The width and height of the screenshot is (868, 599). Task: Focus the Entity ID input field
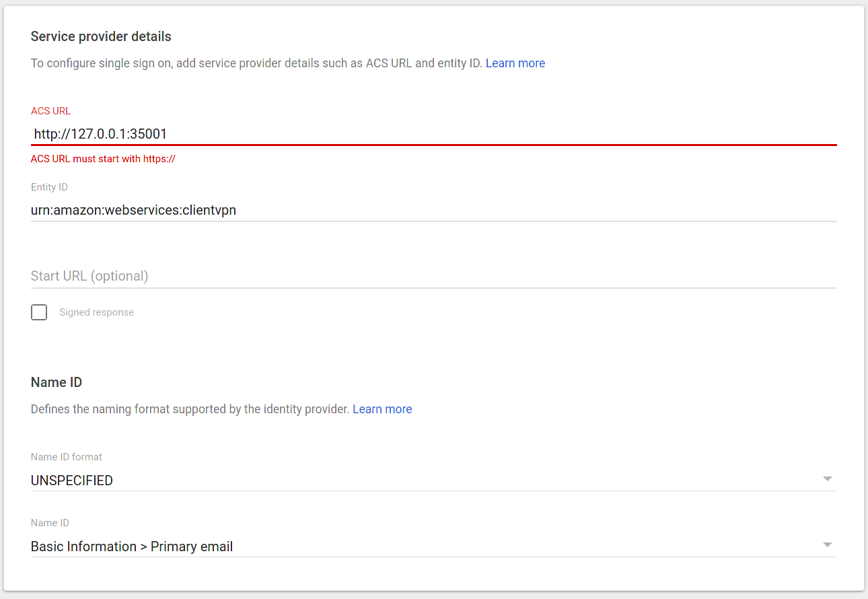point(431,210)
